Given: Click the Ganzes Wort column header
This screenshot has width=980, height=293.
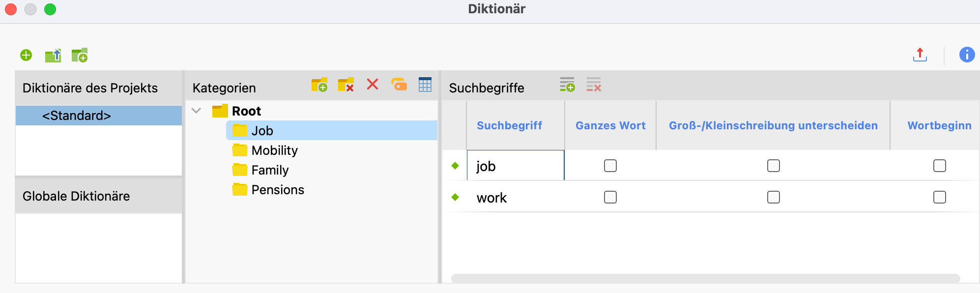Looking at the screenshot, I should pos(610,125).
